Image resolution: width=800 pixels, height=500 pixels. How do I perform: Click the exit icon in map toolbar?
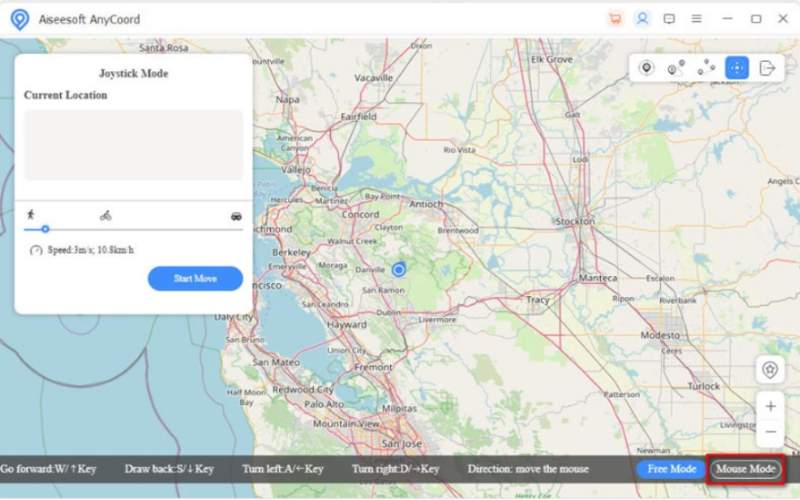pos(767,68)
